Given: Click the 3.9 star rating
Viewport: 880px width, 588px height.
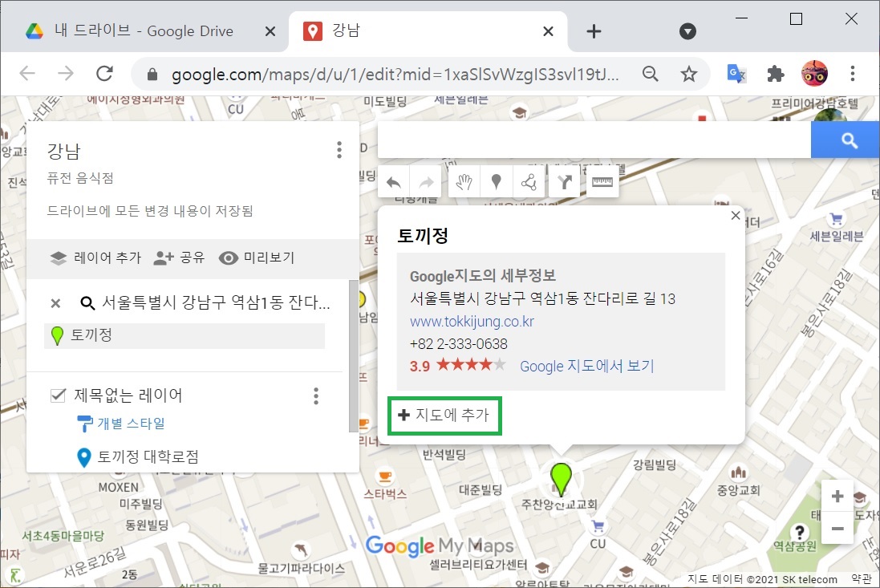Looking at the screenshot, I should pos(457,366).
